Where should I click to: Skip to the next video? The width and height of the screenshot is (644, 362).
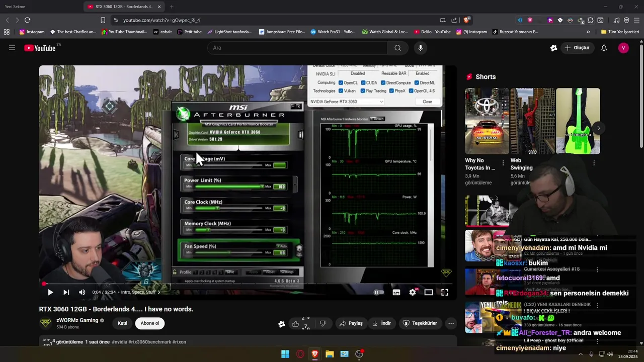[66, 292]
